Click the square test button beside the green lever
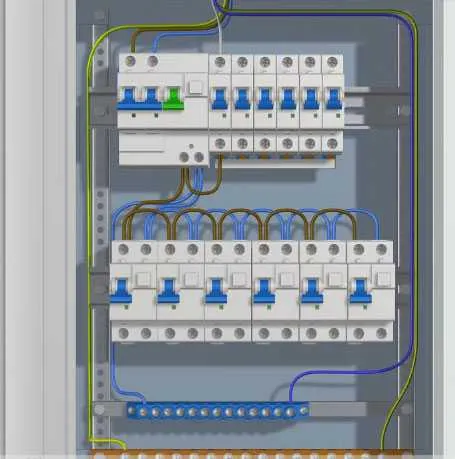The height and width of the screenshot is (459, 455). (195, 87)
